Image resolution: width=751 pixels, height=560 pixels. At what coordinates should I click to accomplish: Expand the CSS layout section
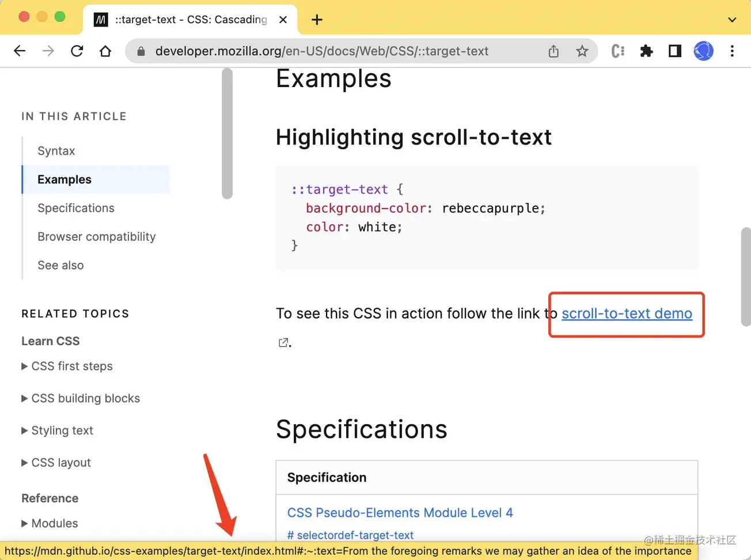click(56, 463)
